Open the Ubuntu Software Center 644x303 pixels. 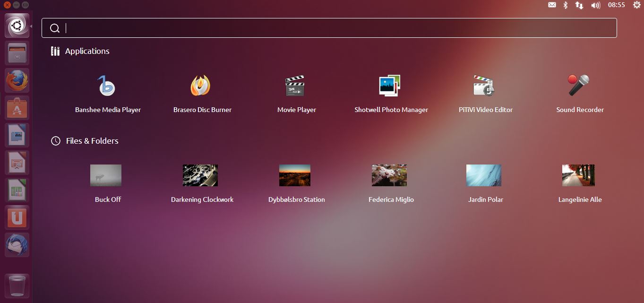[x=17, y=108]
